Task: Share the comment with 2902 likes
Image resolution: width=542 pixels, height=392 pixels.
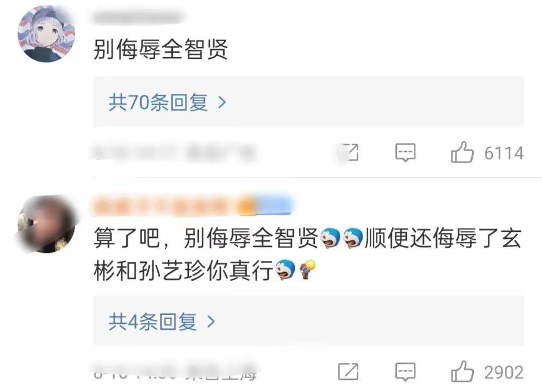Action: tap(348, 371)
